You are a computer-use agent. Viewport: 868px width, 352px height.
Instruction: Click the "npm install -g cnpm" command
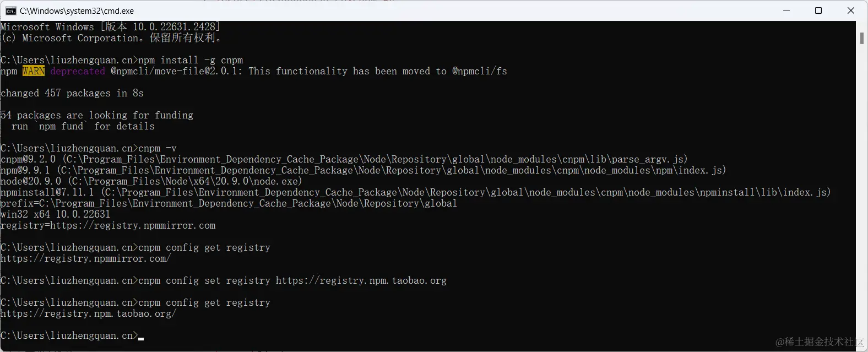click(x=191, y=60)
